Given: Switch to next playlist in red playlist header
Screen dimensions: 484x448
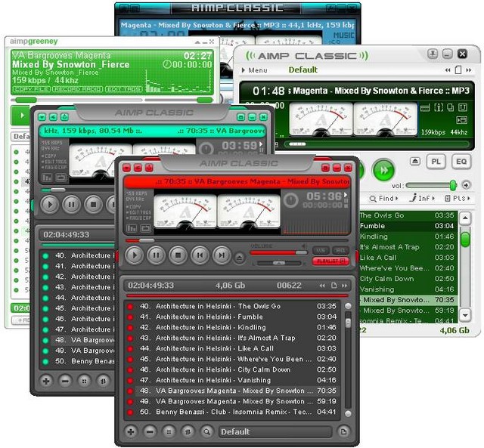Looking at the screenshot, I should pos(345,286).
